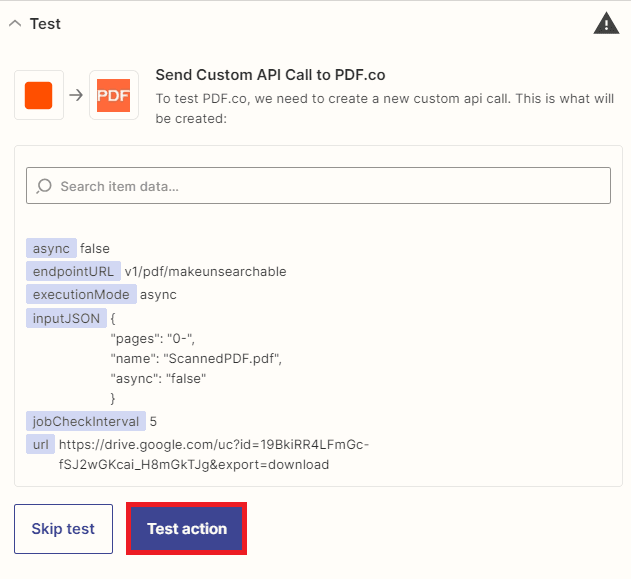Click the v1/pdf/makeunsearchable endpoint value
Viewport: 631px width, 579px height.
click(x=198, y=271)
